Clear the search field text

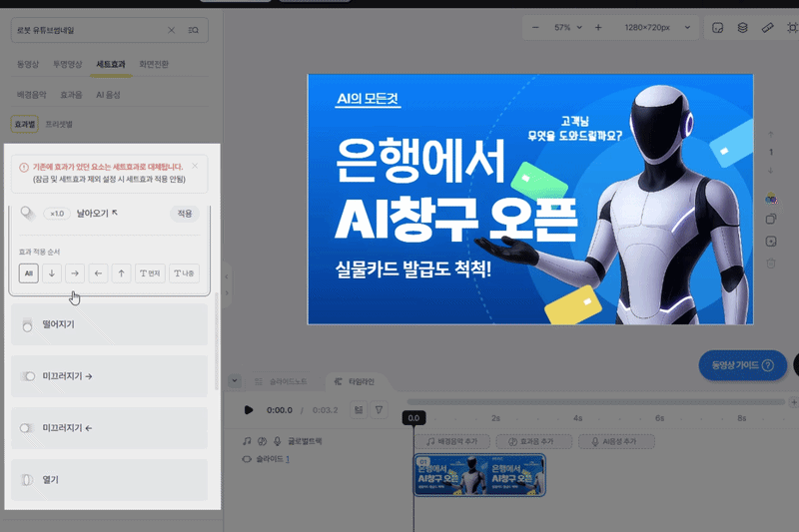click(x=171, y=30)
